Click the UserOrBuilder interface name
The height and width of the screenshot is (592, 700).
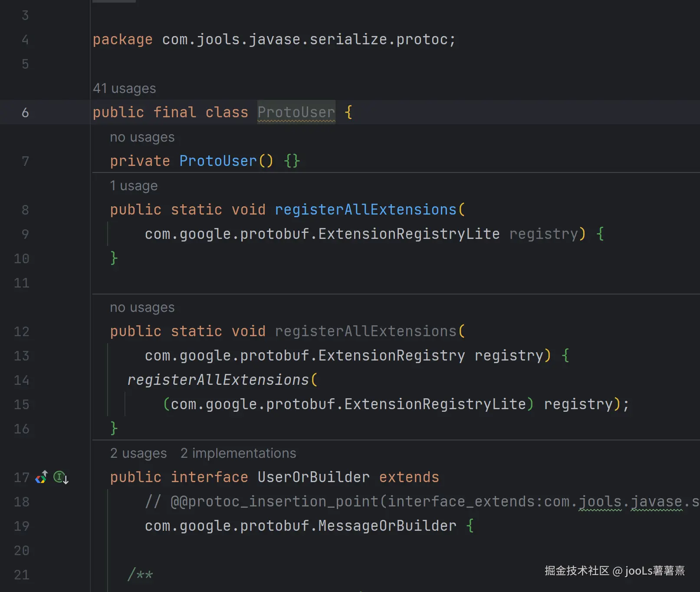coord(313,477)
